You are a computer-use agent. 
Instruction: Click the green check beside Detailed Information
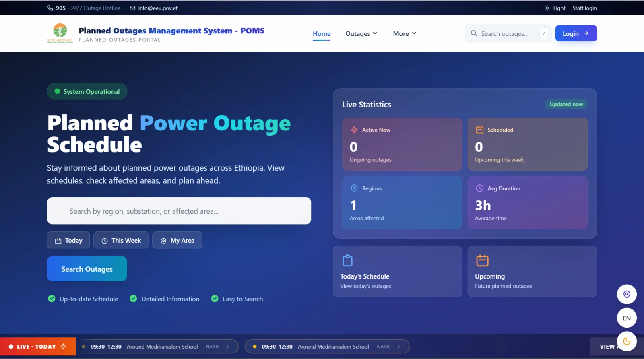(x=133, y=299)
